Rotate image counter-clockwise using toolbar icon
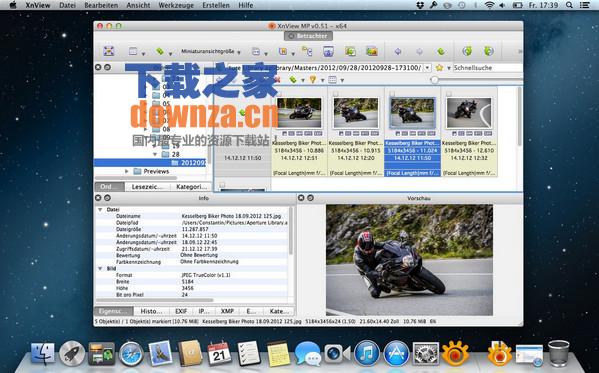This screenshot has width=599, height=373. coord(467,51)
